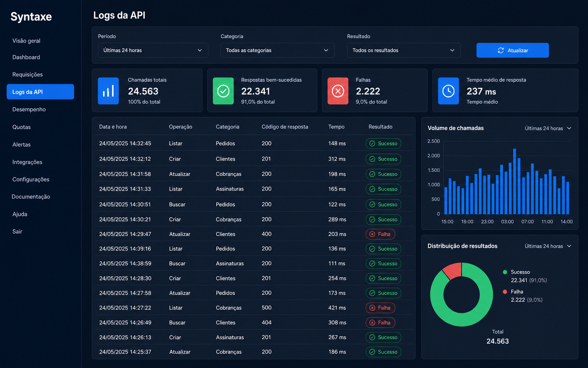Expand Distribuição de resultados time range selector
This screenshot has width=588, height=368.
click(548, 246)
